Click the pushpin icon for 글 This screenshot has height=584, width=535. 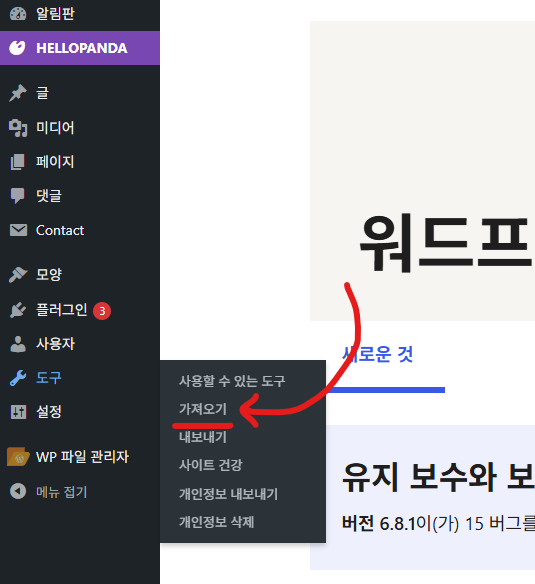click(x=18, y=93)
